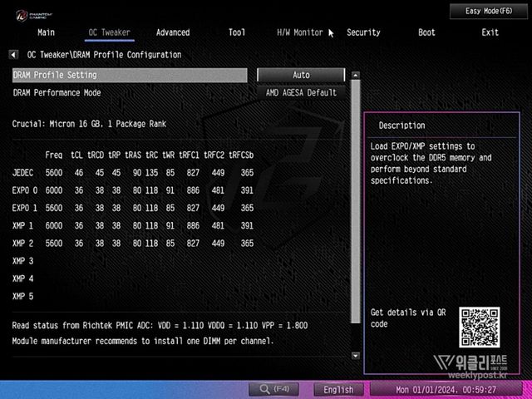Image resolution: width=532 pixels, height=399 pixels.
Task: Select the Exit tab
Action: click(x=490, y=32)
